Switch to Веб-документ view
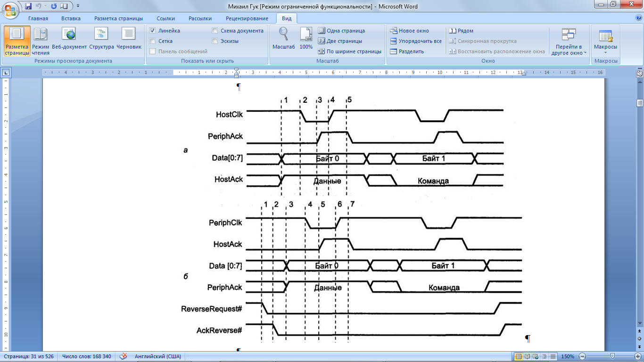The image size is (644, 362). (x=69, y=39)
